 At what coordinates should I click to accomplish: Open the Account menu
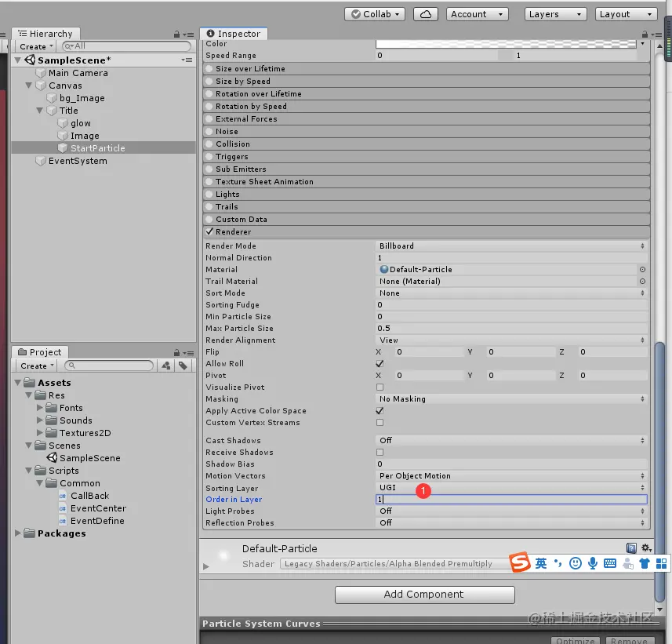477,14
